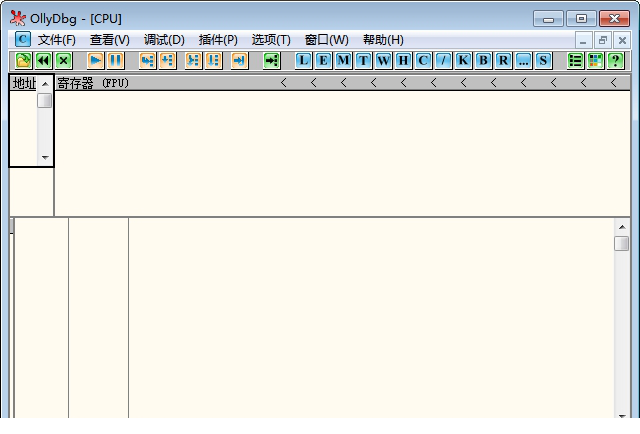Open Breakpoints window with B button

coord(483,61)
